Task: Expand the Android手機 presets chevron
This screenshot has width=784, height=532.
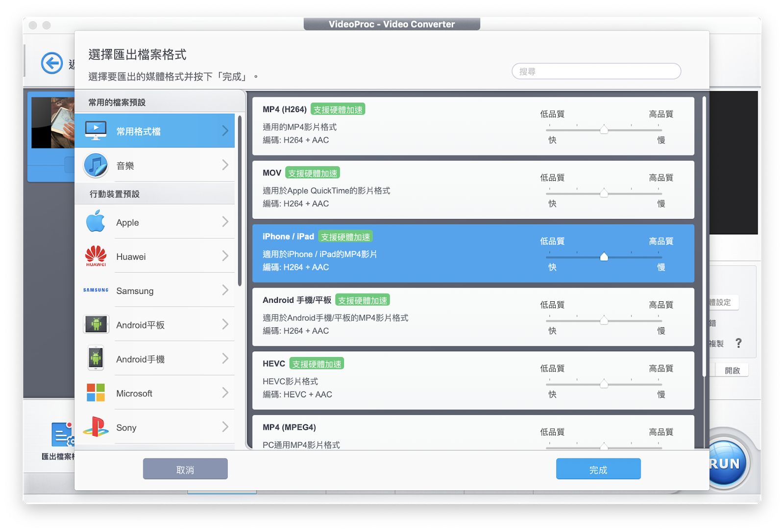Action: click(225, 359)
